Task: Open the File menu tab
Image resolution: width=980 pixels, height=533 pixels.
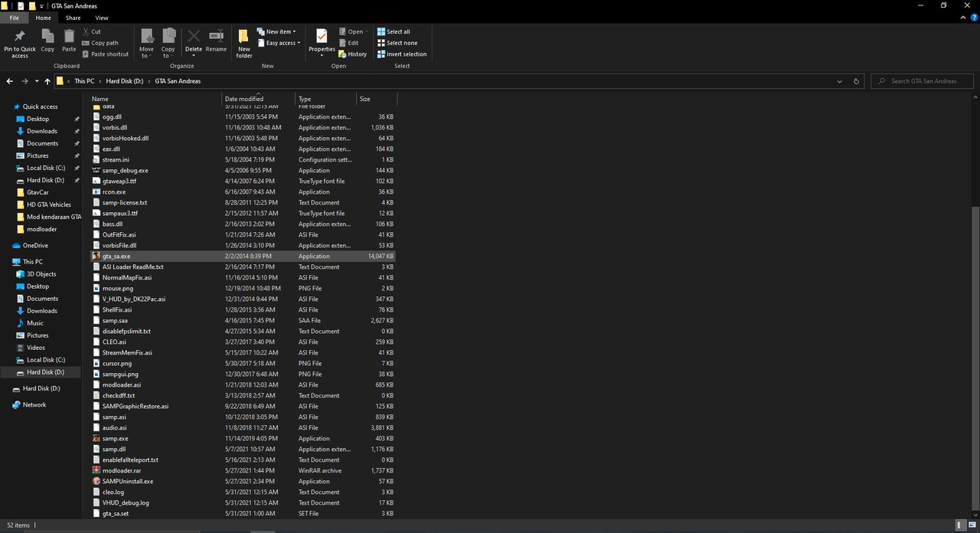Action: click(14, 18)
